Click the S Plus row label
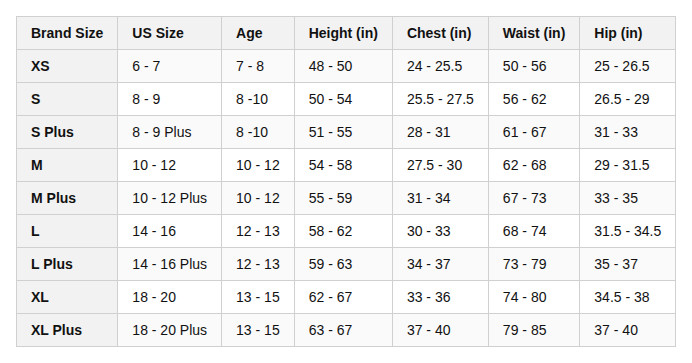 (67, 132)
